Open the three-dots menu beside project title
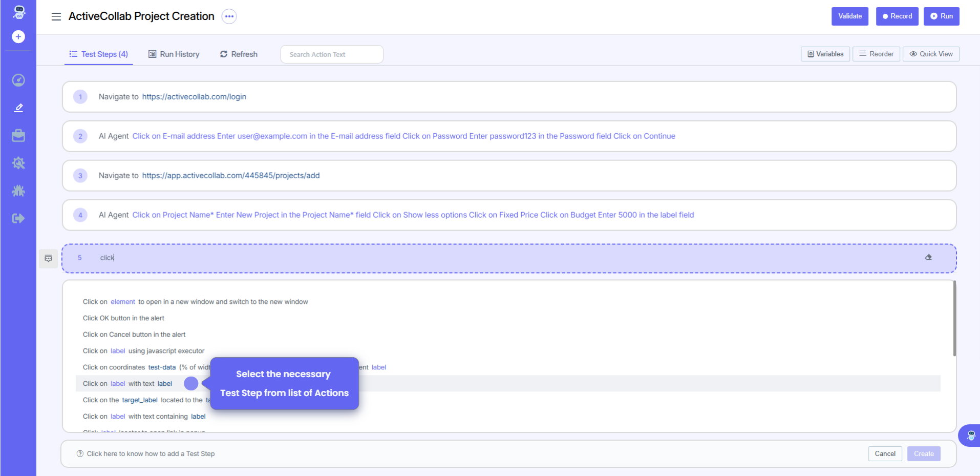Viewport: 980px width, 476px height. click(229, 16)
